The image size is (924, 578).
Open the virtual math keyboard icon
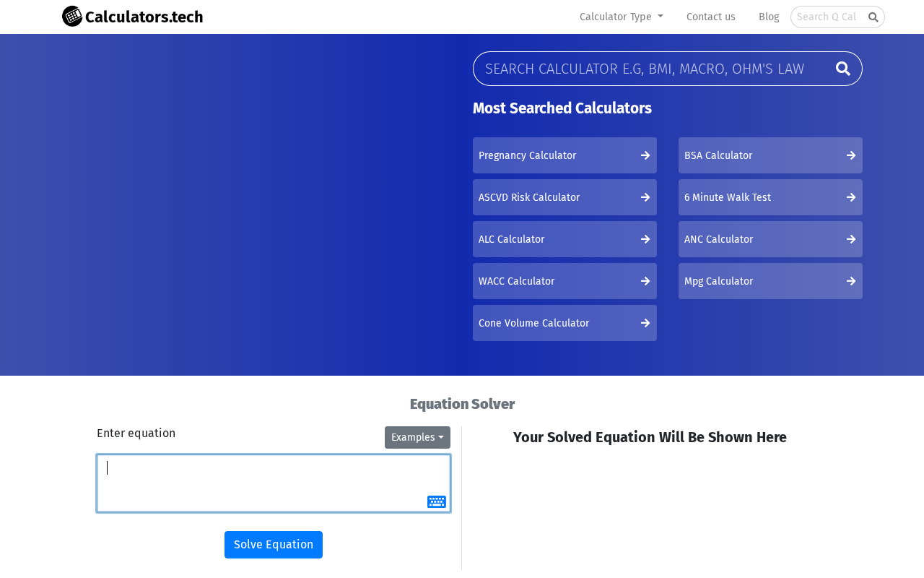click(x=436, y=501)
